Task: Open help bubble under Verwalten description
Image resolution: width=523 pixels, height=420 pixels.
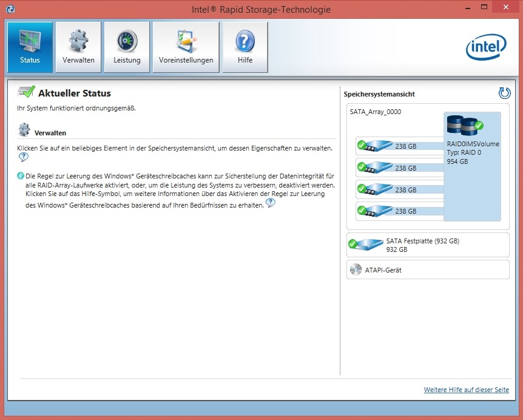Action: 23,157
